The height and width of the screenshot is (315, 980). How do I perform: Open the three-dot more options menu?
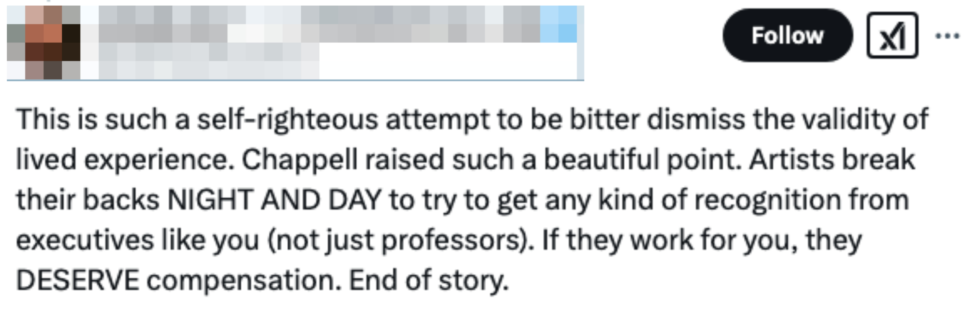coord(947,36)
